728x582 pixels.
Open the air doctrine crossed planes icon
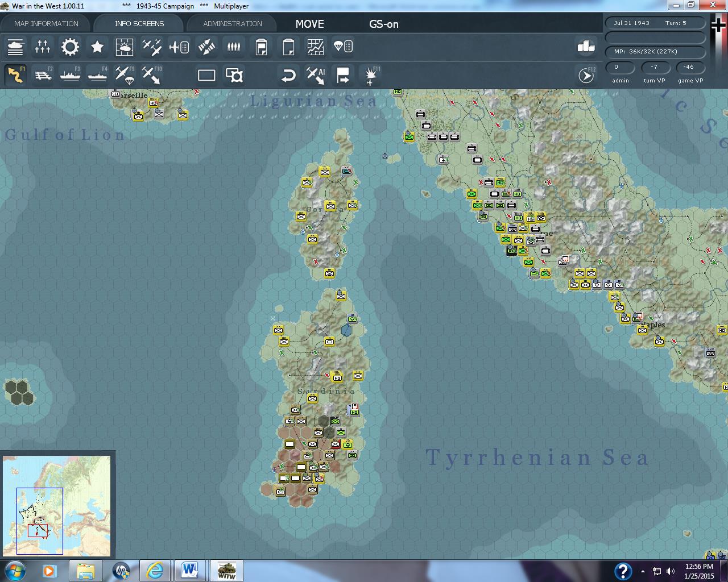[x=152, y=47]
